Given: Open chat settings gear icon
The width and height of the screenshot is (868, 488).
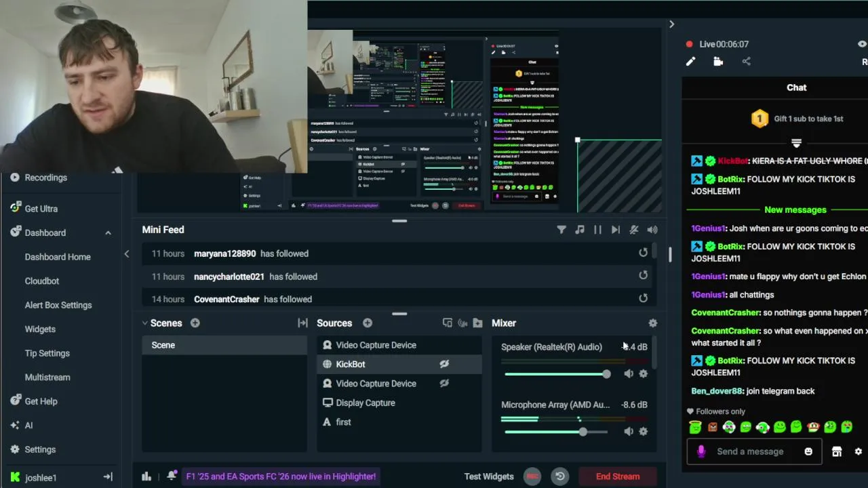Looking at the screenshot, I should [858, 451].
